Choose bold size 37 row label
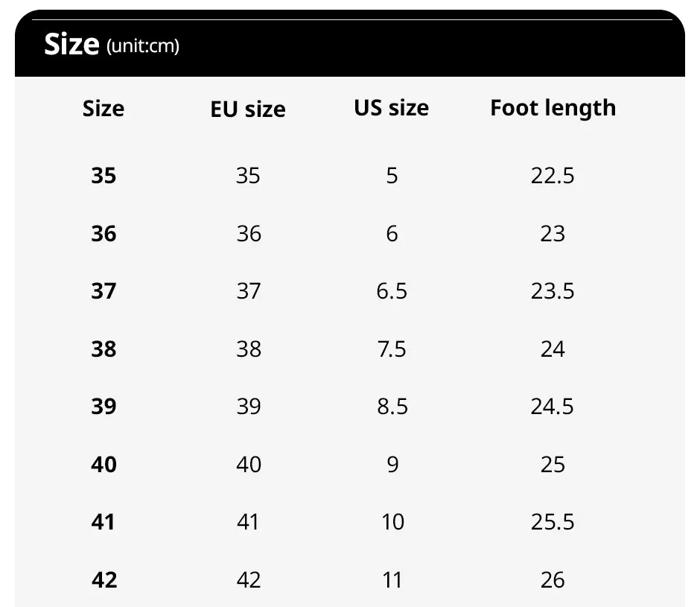Viewport: 700px width, 607px height. pyautogui.click(x=104, y=291)
